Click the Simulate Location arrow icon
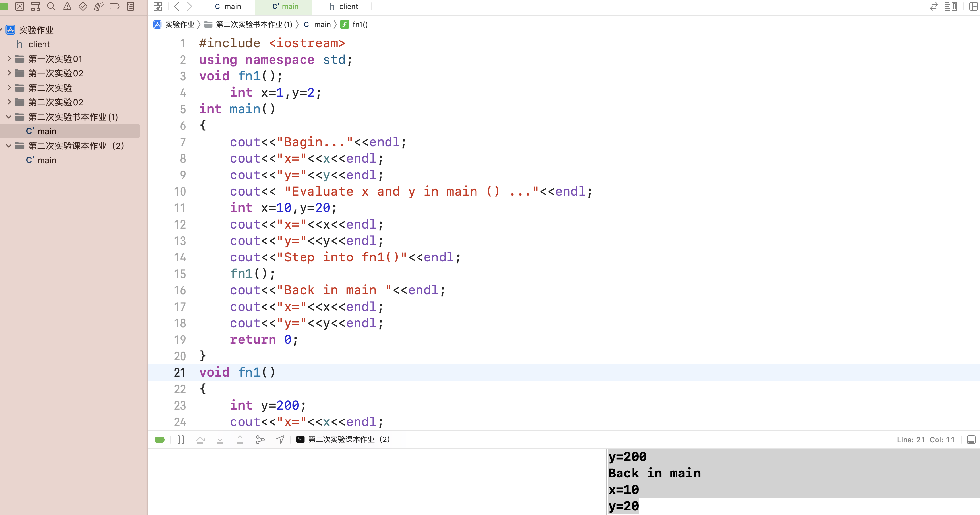980x515 pixels. 280,440
